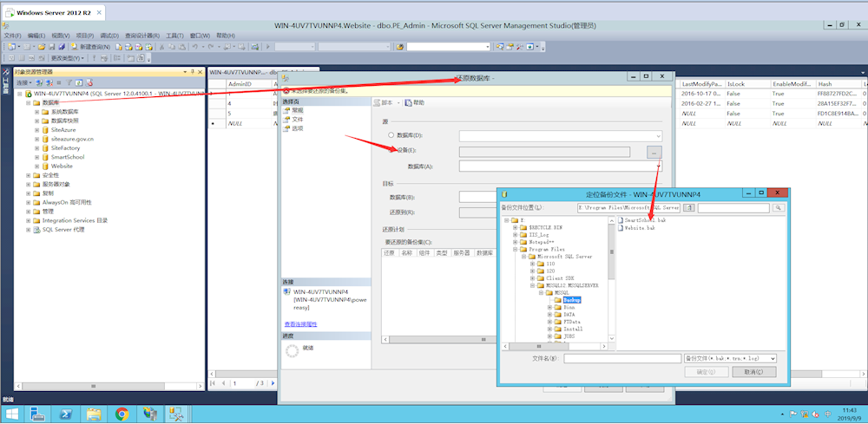Click the 新建查询 (New Query) toolbar button
Viewport: 868px width, 424px height.
pos(89,46)
